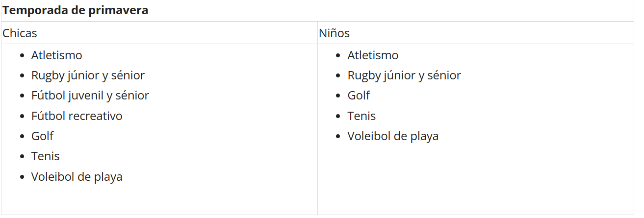Screen dimensions: 644x218
Task: Select "Rugby júnior y sénior" under Niños
Action: point(404,75)
